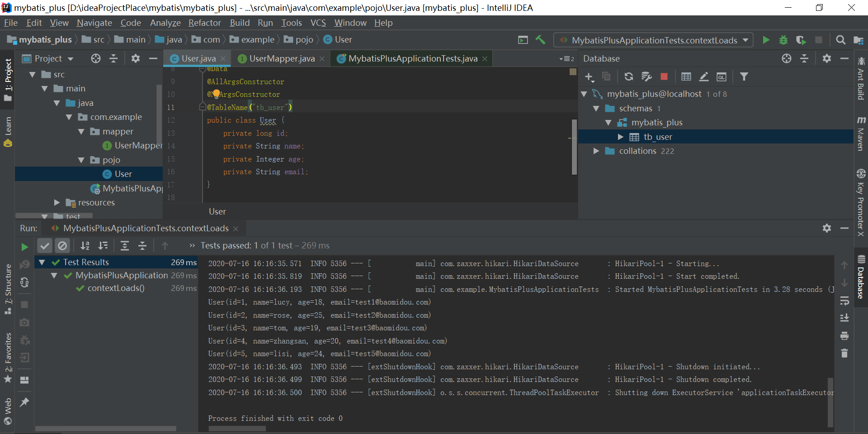Toggle auto-test rerun icon in Run panel
This screenshot has width=868, height=434.
click(25, 283)
